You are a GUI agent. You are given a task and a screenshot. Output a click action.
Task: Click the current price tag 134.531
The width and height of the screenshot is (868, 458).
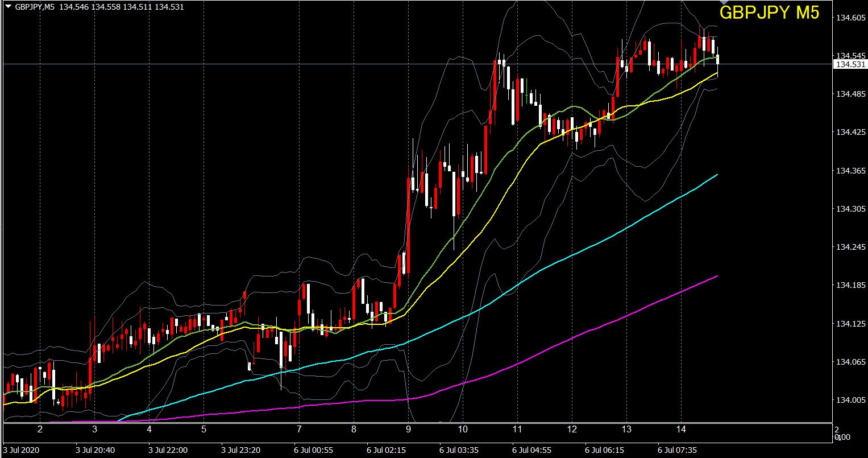pyautogui.click(x=849, y=64)
